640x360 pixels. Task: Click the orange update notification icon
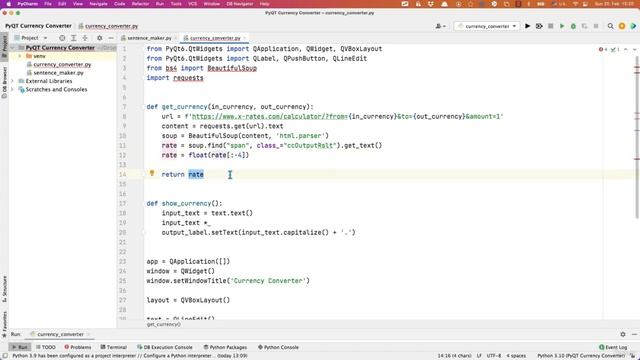click(622, 26)
